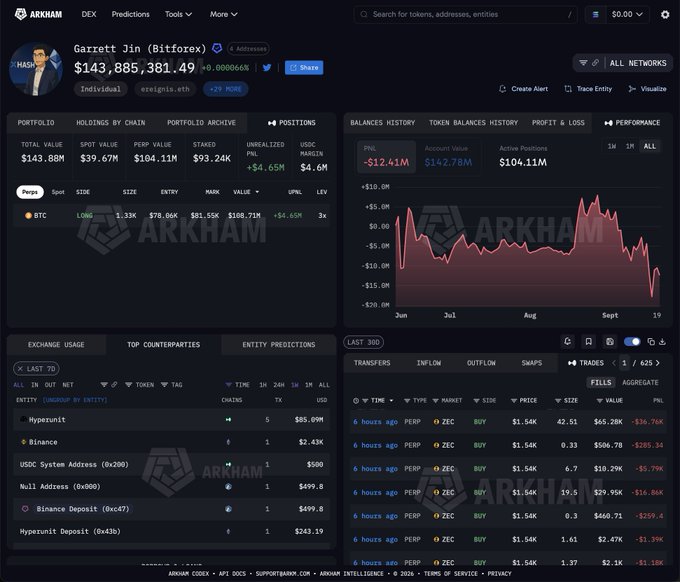Click the +29 MORE tags button

coord(226,89)
